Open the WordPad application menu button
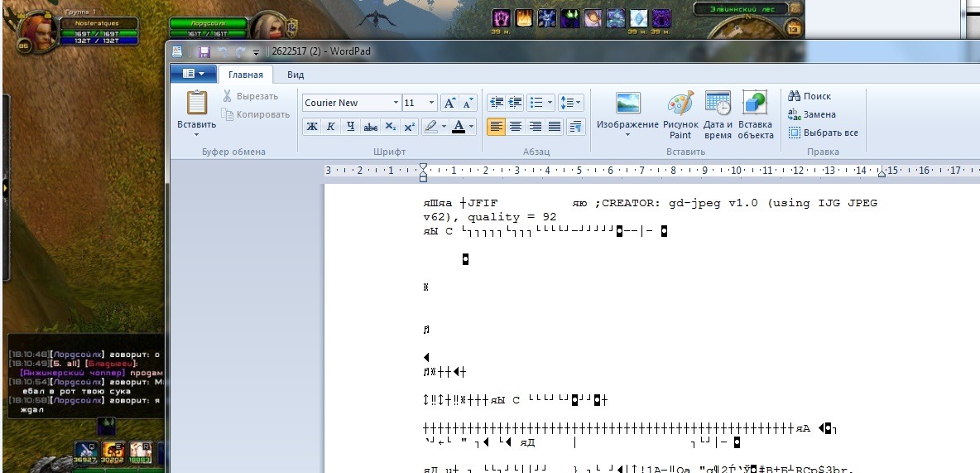Viewport: 980px width, 473px height. click(x=194, y=74)
